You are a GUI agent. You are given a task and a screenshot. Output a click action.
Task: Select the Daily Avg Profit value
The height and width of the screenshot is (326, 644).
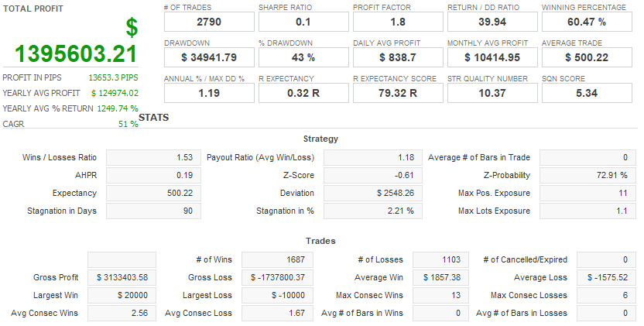[397, 57]
